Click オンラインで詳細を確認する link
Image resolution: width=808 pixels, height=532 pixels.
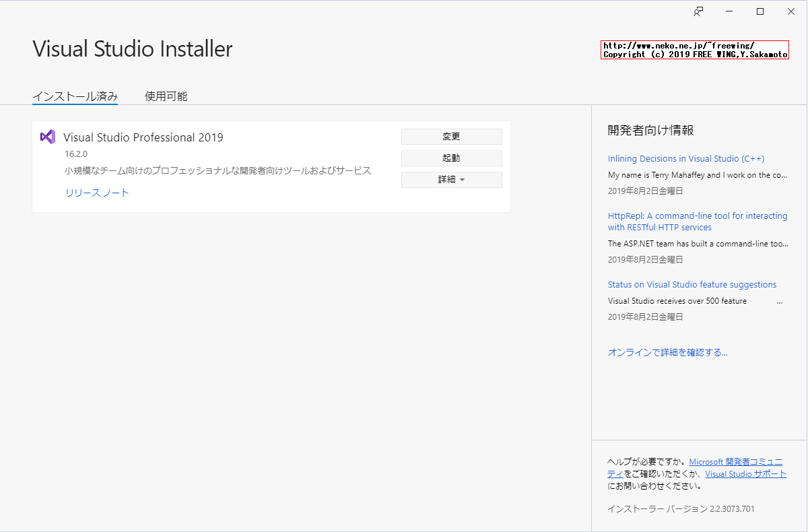click(667, 352)
